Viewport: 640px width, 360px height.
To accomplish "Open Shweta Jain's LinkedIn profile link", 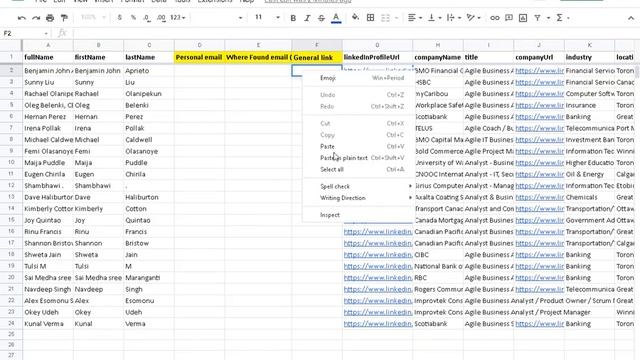I will (378, 255).
